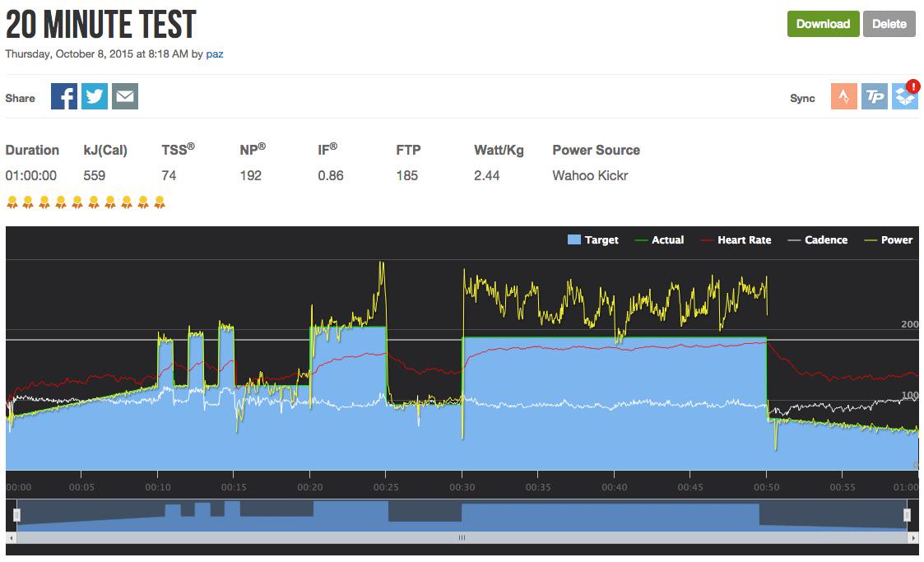Image resolution: width=924 pixels, height=562 pixels.
Task: Share workout on Twitter
Action: (95, 96)
